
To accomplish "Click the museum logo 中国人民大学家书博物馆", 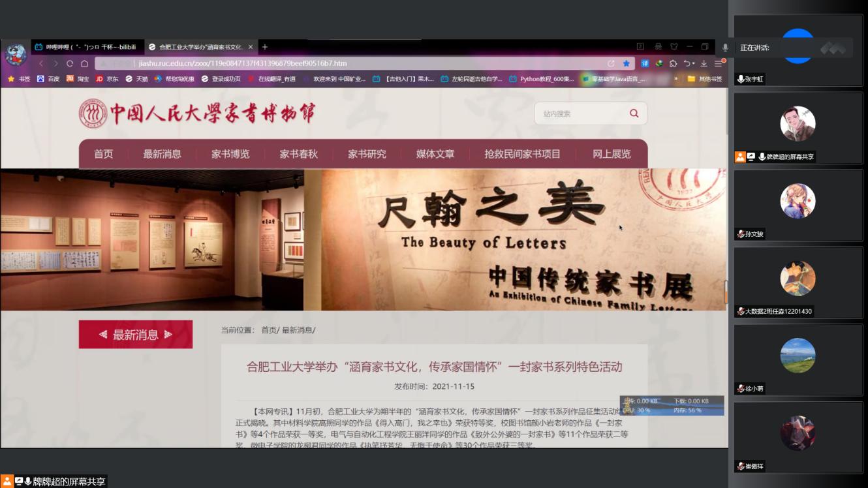I will pos(196,114).
